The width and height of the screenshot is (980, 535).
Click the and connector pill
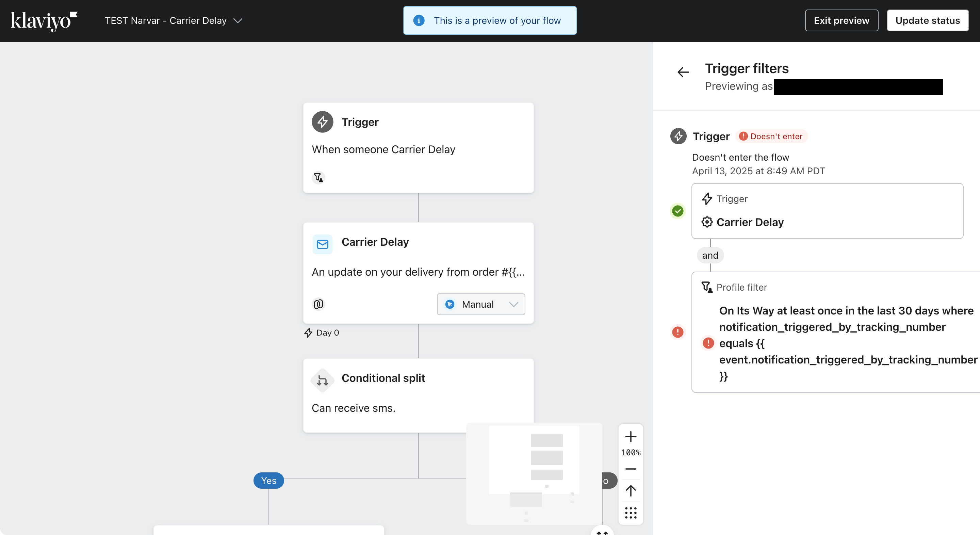click(710, 255)
